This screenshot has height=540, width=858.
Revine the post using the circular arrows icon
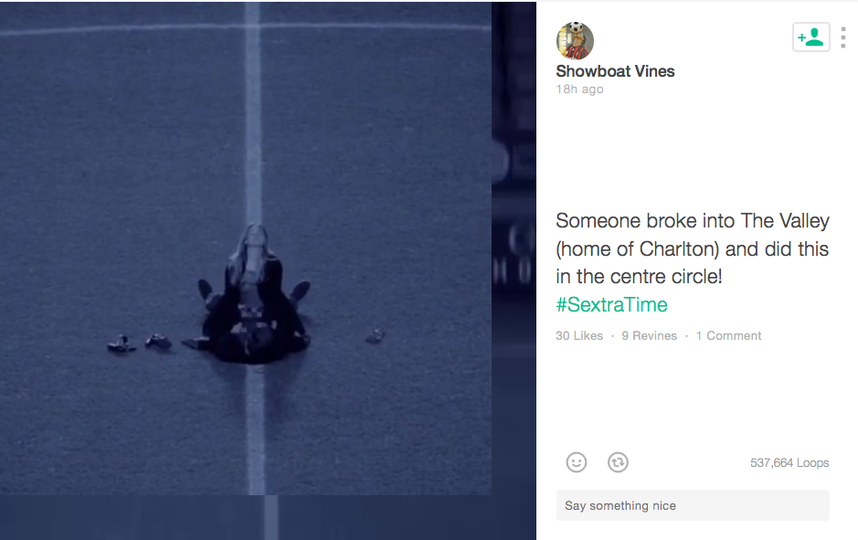(618, 462)
